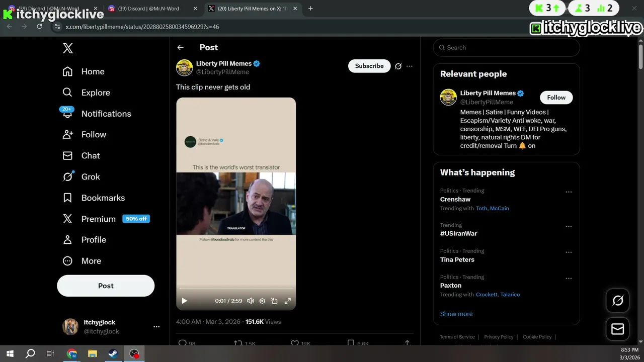Click the Subscribe button

coord(369,66)
